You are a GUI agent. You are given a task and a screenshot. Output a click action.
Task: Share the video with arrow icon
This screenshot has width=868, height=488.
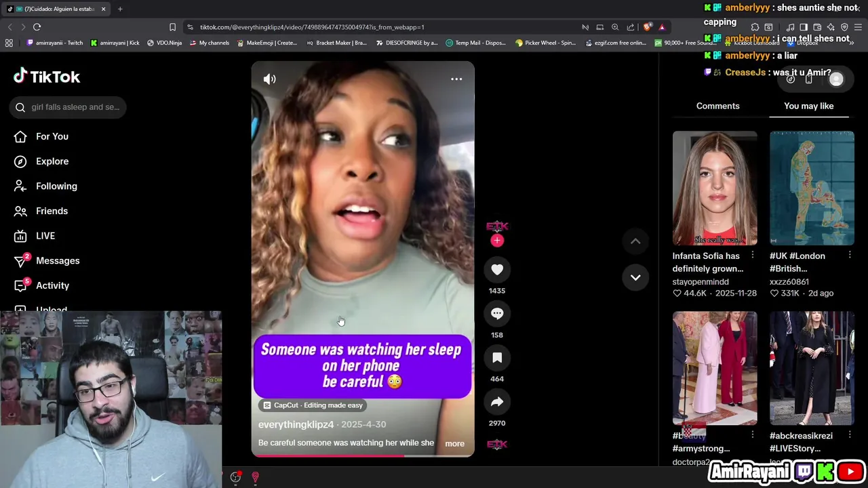pyautogui.click(x=497, y=402)
